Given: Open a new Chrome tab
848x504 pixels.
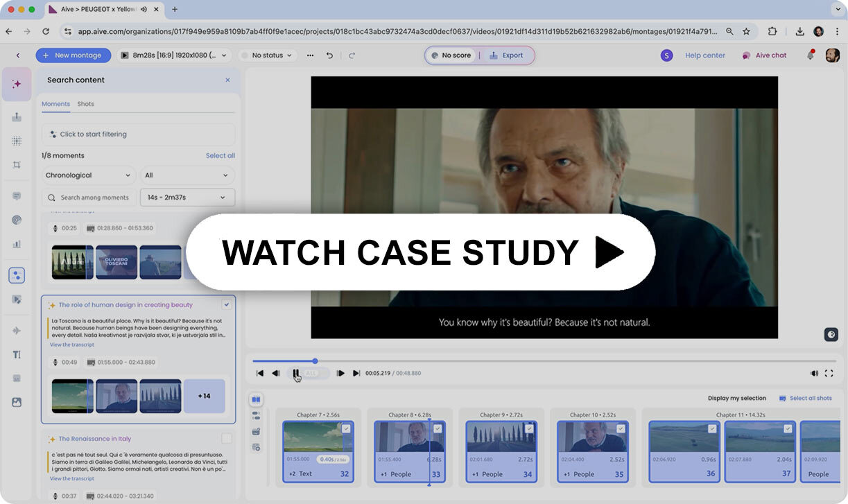Looking at the screenshot, I should pyautogui.click(x=175, y=10).
